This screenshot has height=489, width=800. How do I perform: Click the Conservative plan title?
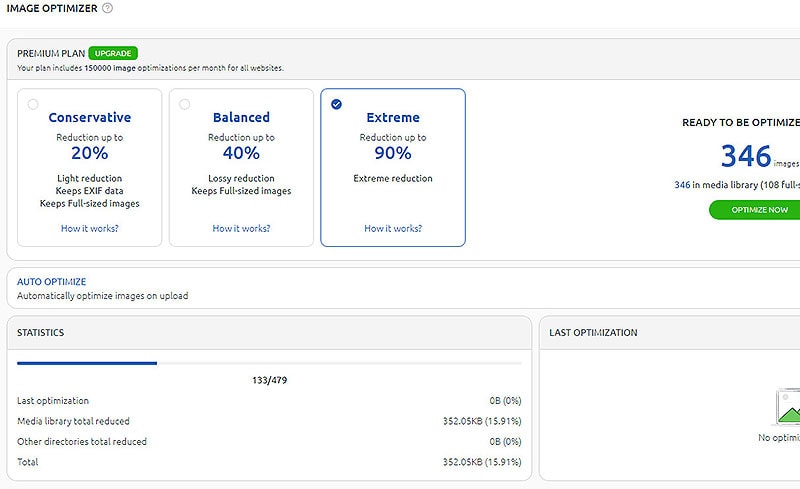tap(89, 117)
